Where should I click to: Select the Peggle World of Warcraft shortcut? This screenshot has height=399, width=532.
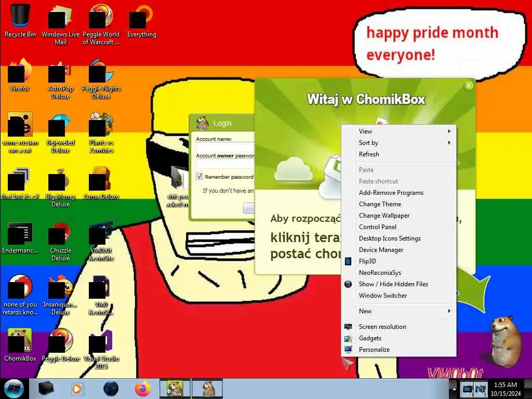click(101, 24)
